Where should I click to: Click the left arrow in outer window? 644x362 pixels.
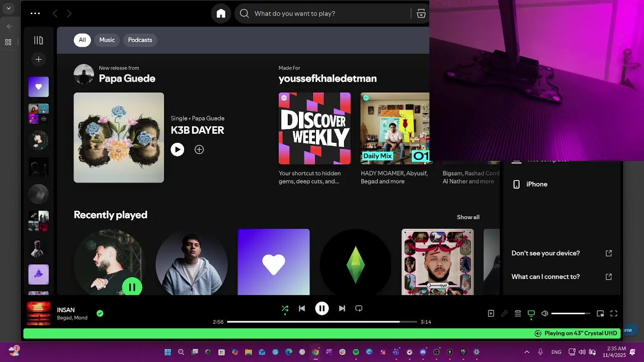point(9,26)
